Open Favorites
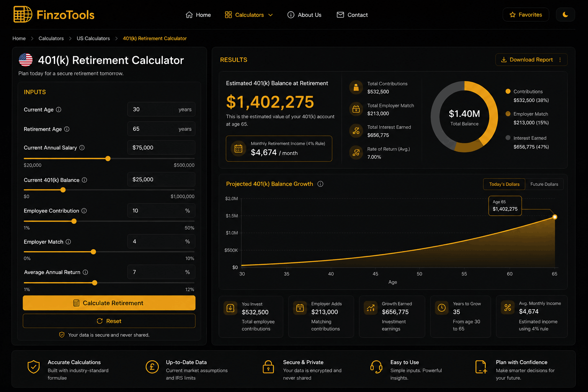This screenshot has height=392, width=588. (x=526, y=15)
